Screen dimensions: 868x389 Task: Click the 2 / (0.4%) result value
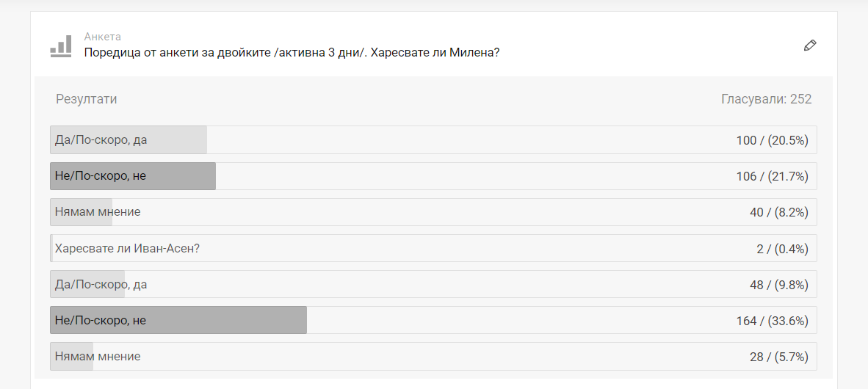pos(782,249)
